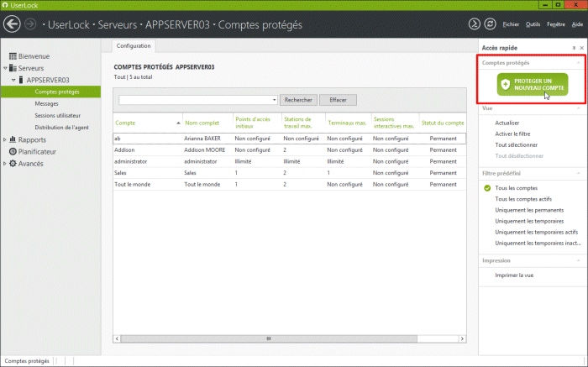
Task: Open the Outils menu
Action: [533, 24]
